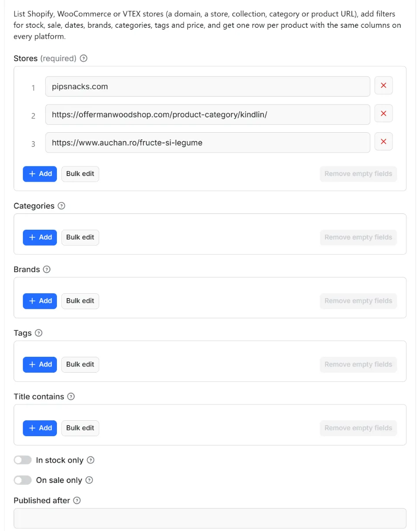Edit the offermanwoodshop.com URL field
This screenshot has width=420, height=531.
[x=207, y=115]
